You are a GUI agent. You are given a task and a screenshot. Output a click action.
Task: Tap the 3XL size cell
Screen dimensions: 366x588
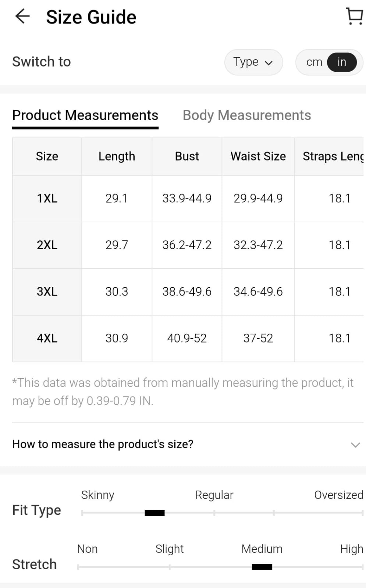[x=47, y=292]
